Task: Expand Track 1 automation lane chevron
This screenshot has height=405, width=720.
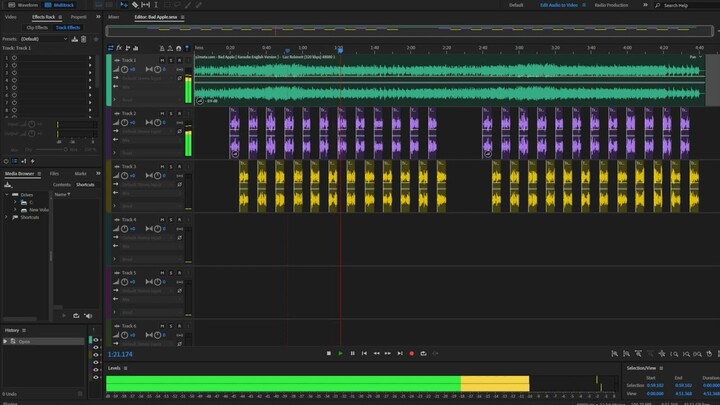Action: (115, 100)
